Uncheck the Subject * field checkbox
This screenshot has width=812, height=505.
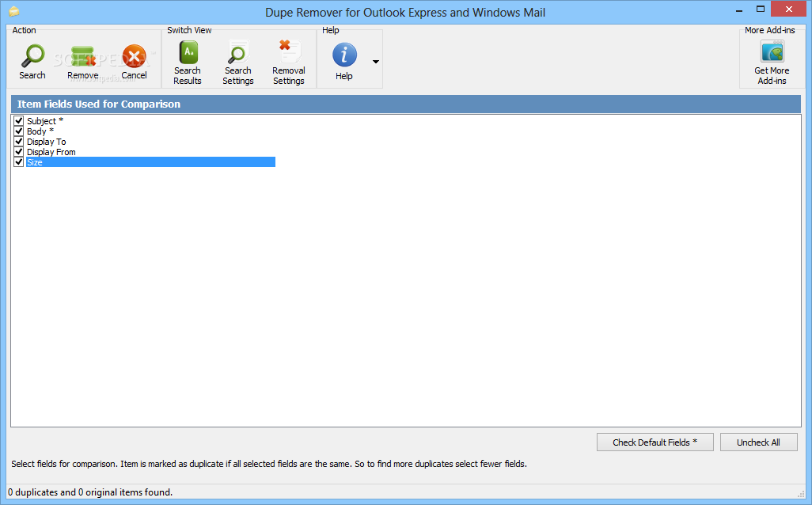click(19, 120)
